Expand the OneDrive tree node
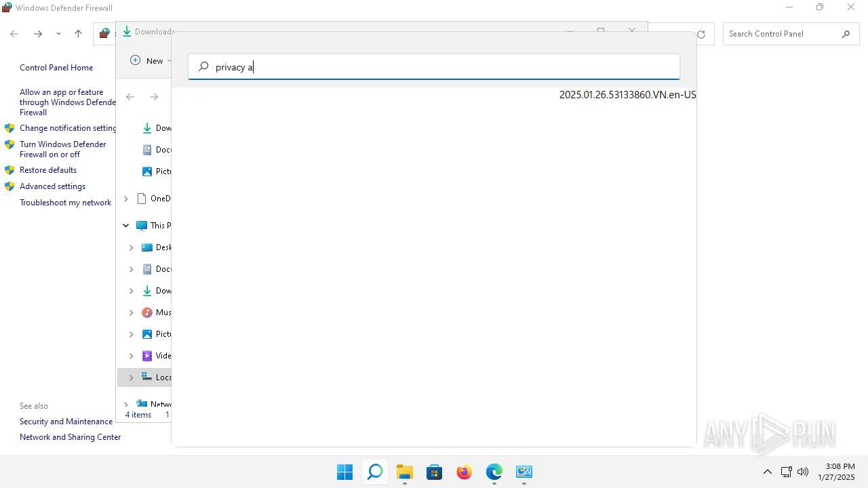Screen dimensions: 868x488 point(125,199)
